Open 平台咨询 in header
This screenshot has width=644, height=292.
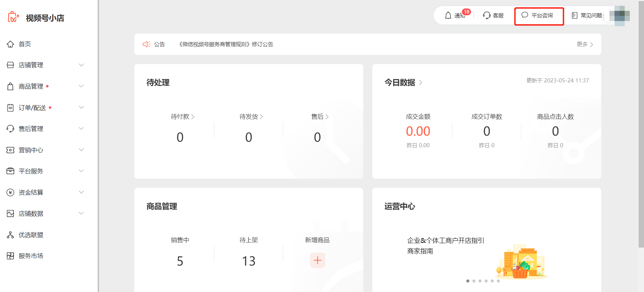pos(542,16)
